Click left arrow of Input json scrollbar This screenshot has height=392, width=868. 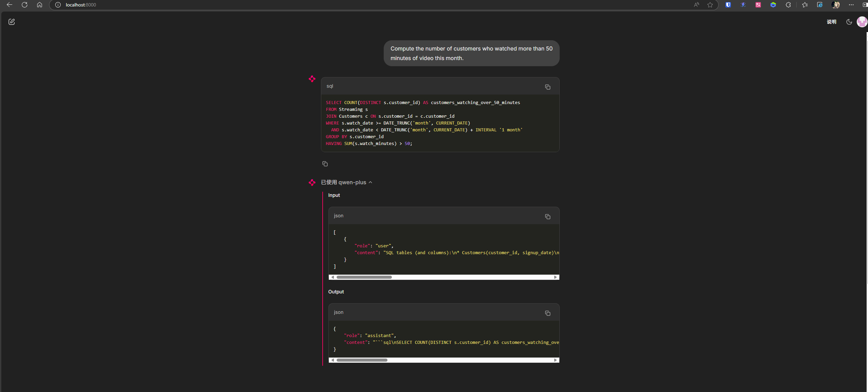333,277
